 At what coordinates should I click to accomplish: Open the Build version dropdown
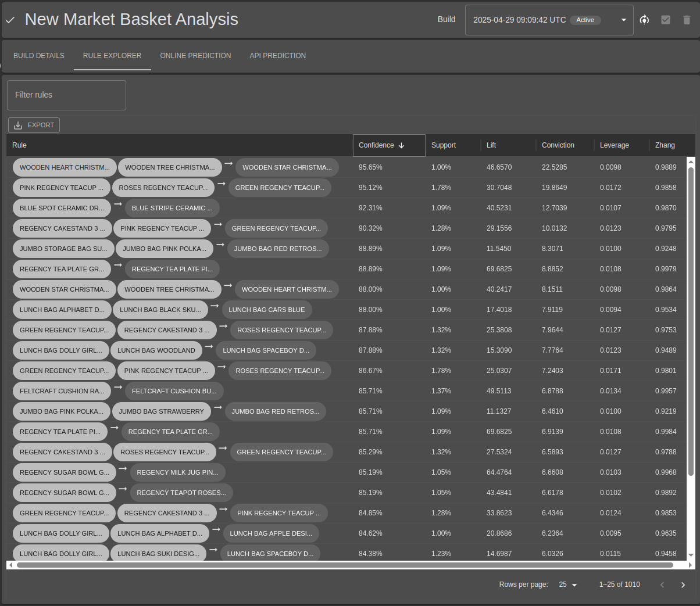[549, 20]
